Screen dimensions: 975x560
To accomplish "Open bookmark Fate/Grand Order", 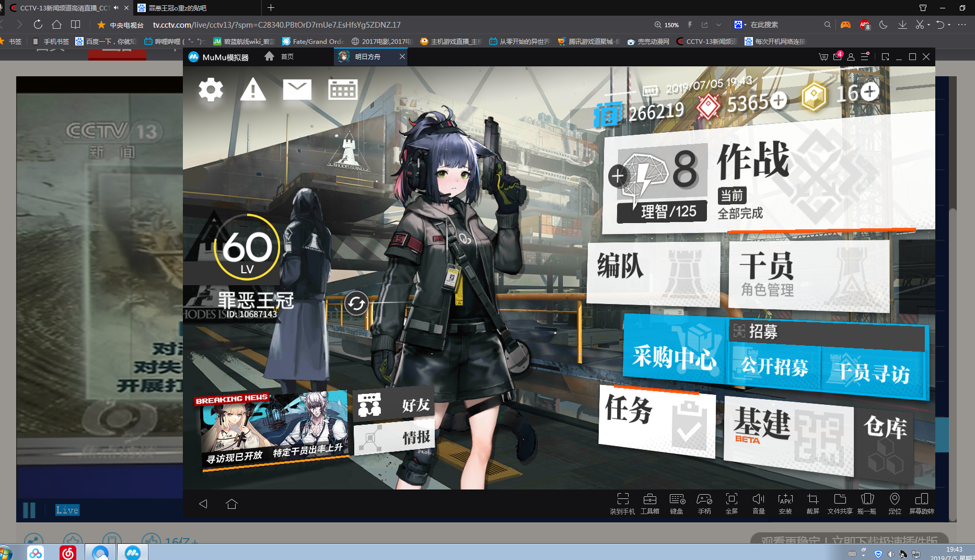I will point(312,41).
